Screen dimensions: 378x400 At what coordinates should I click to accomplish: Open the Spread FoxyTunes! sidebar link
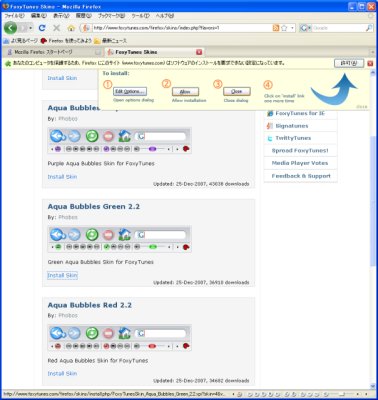[x=300, y=151]
